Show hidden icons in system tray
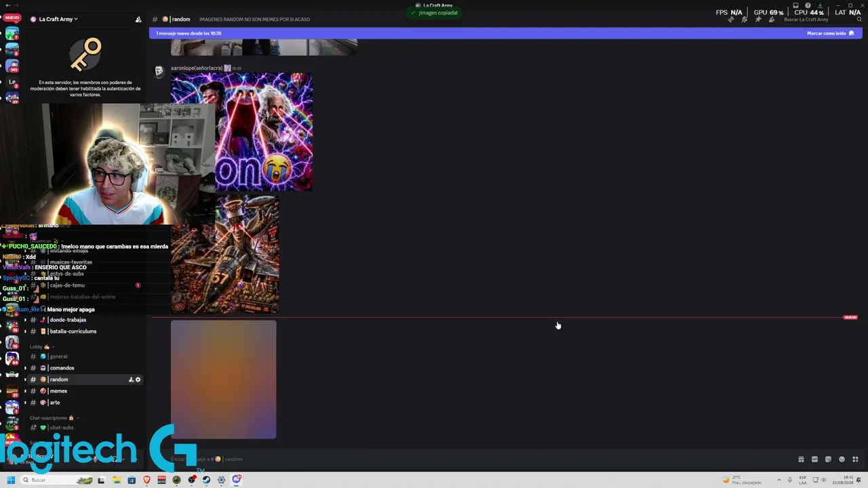 (x=778, y=480)
